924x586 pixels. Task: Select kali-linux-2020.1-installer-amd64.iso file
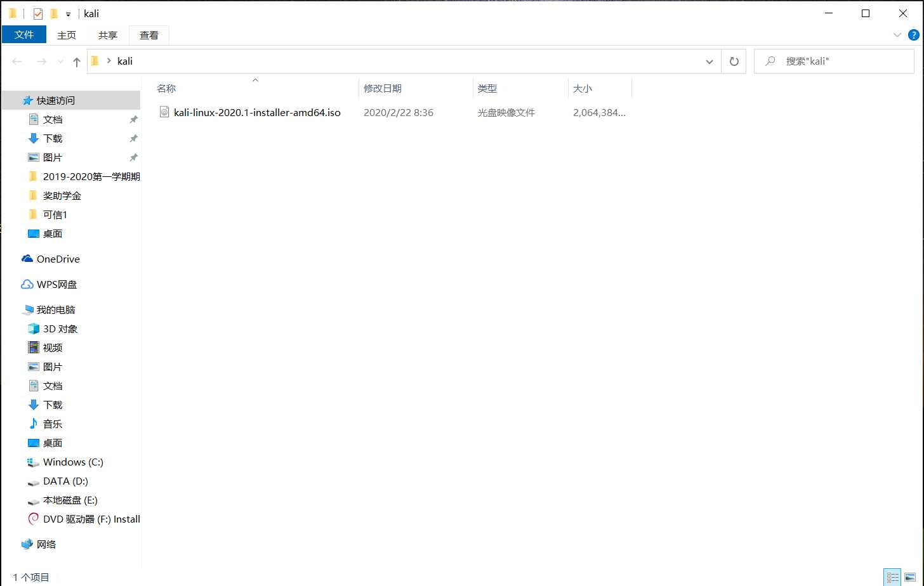[257, 112]
